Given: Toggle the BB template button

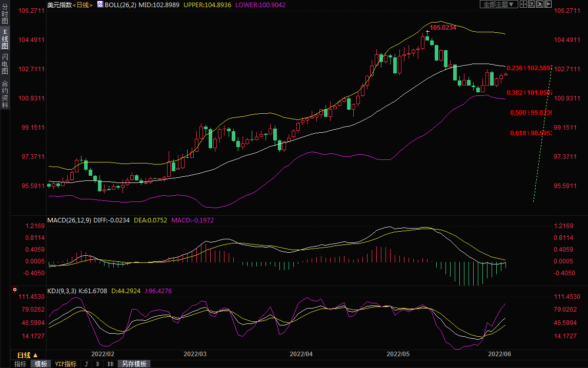Looking at the screenshot, I should click(110, 364).
